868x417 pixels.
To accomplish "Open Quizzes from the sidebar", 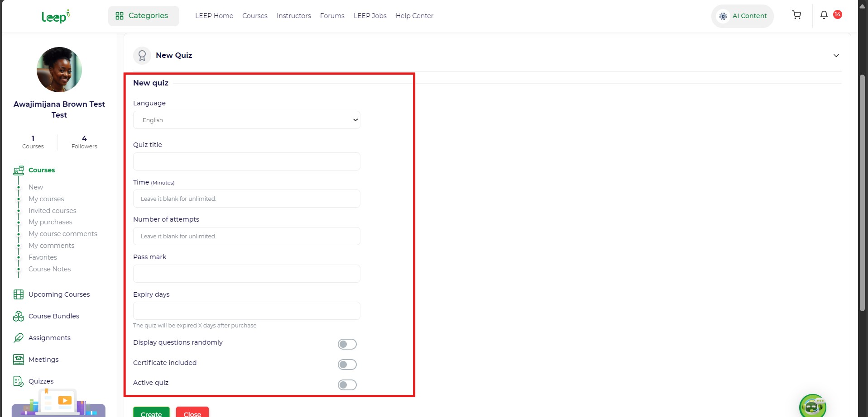I will tap(41, 381).
